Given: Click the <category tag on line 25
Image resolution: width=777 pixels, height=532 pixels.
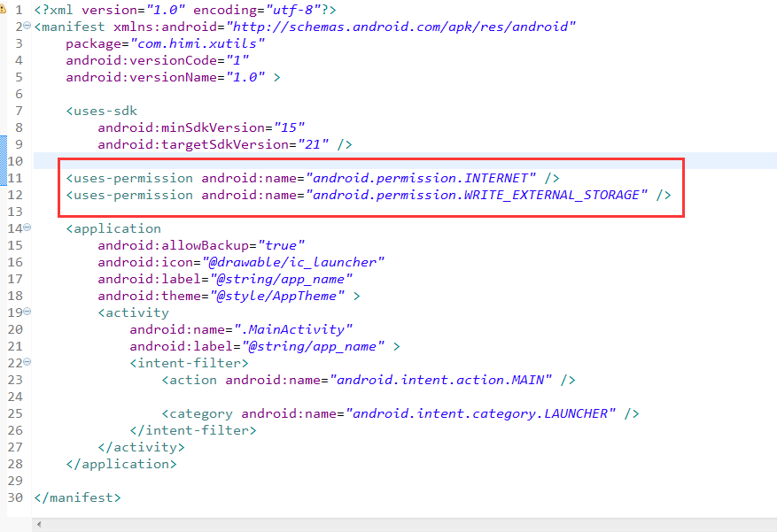Looking at the screenshot, I should tap(197, 413).
